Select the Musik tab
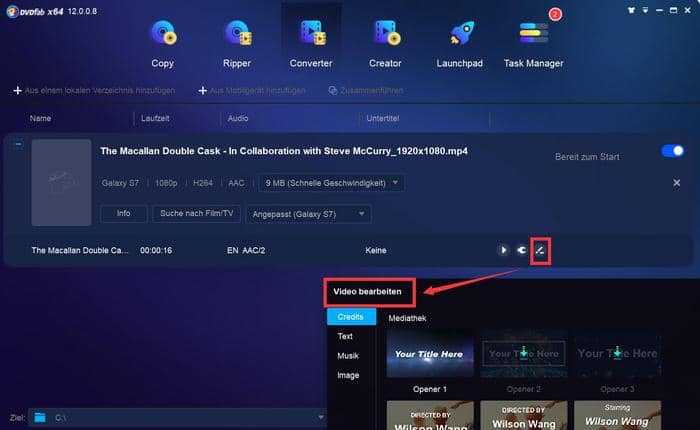The height and width of the screenshot is (430, 700). click(348, 356)
